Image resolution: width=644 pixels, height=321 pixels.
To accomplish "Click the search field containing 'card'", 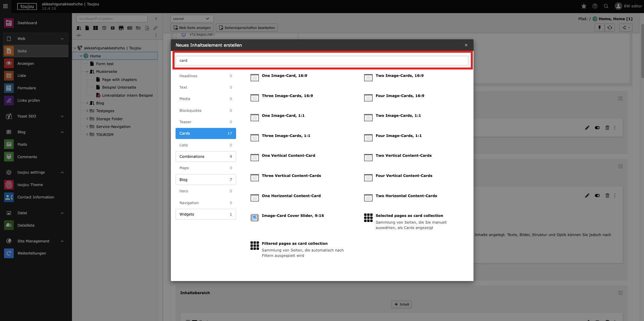I will (321, 60).
